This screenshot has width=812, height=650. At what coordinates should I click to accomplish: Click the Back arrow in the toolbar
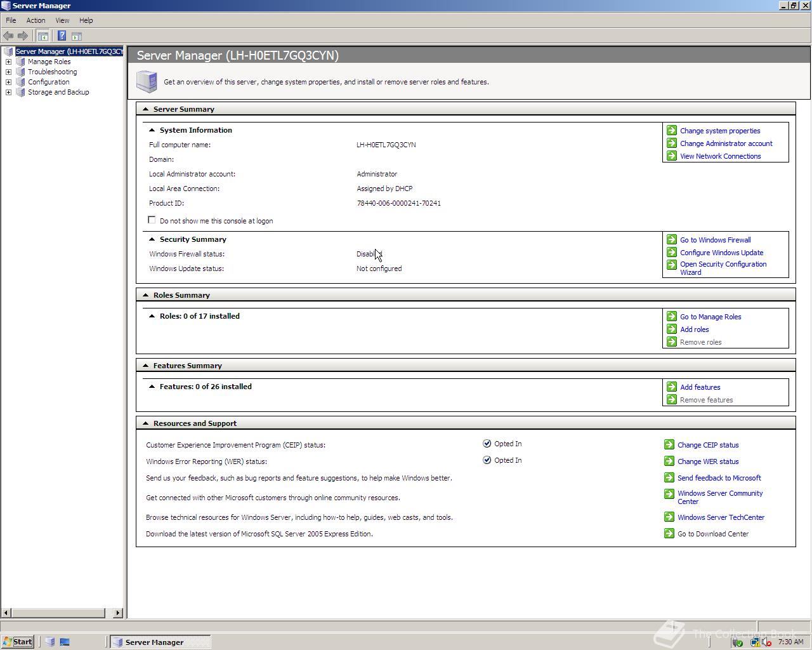click(x=8, y=36)
